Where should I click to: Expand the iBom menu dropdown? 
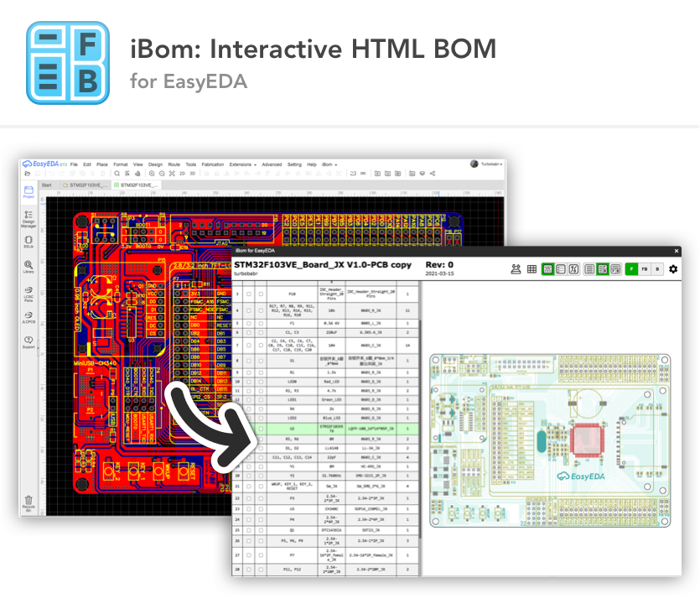click(x=329, y=164)
